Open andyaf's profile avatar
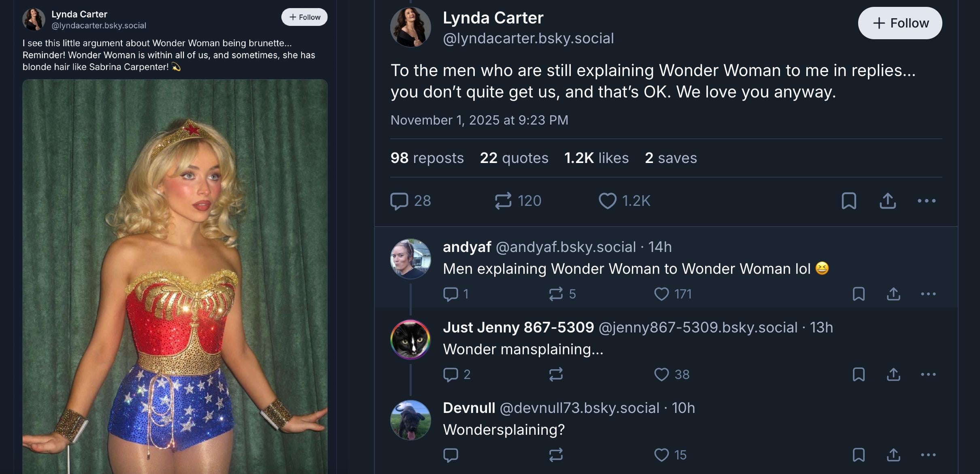This screenshot has height=474, width=980. coord(410,259)
